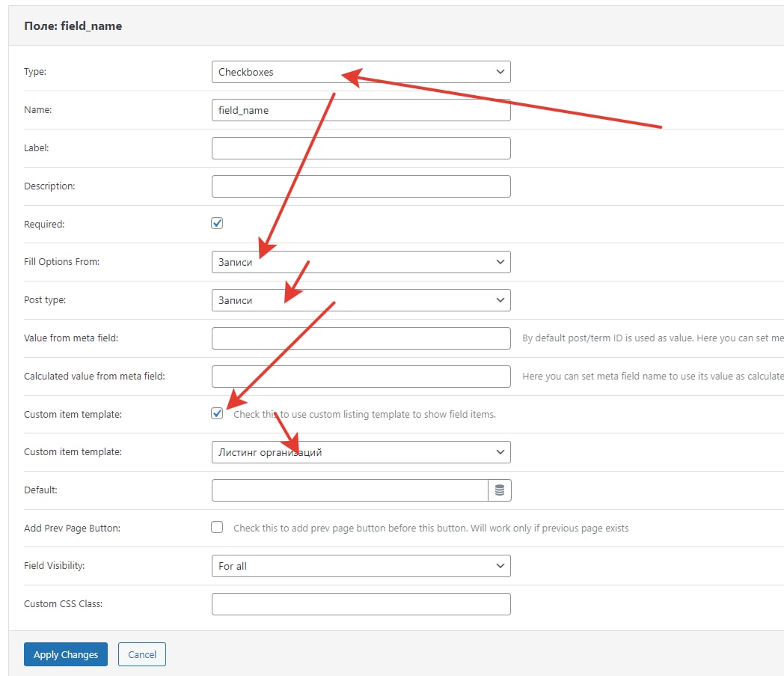Click the 'Fill Options From:' label
The width and height of the screenshot is (784, 676).
point(61,262)
